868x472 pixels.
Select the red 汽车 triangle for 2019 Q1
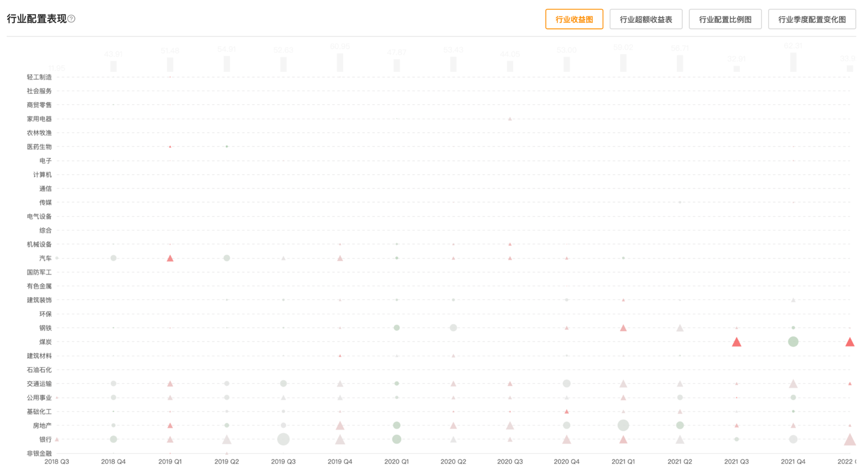tap(170, 258)
